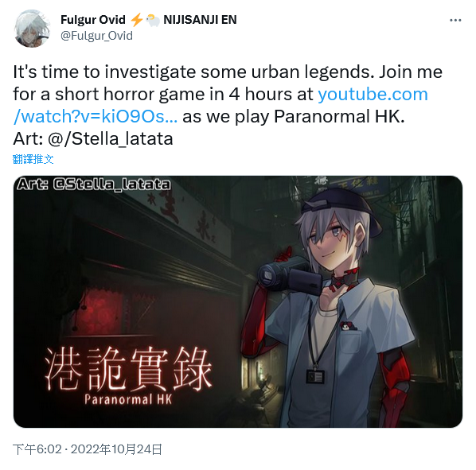
Task: Click the ID badge on character's lanyard
Action: (x=315, y=376)
